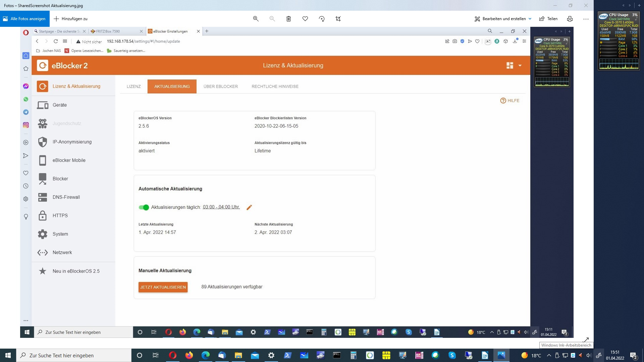Open Jochen NAS bookmark folder
Image resolution: width=644 pixels, height=362 pixels.
click(48, 51)
